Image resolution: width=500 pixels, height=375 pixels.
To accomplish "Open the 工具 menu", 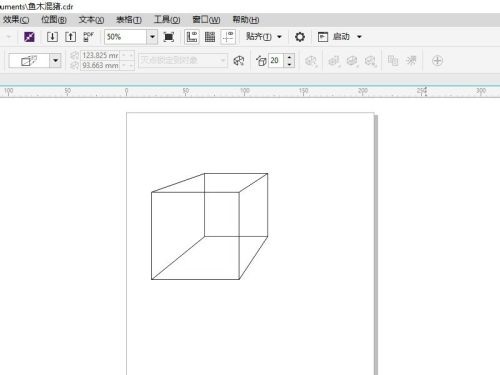I will (167, 20).
